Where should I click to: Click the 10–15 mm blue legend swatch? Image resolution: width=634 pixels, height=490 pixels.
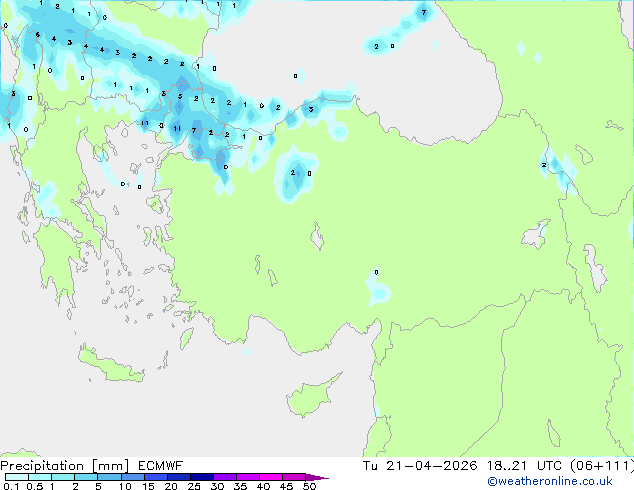[x=132, y=477]
